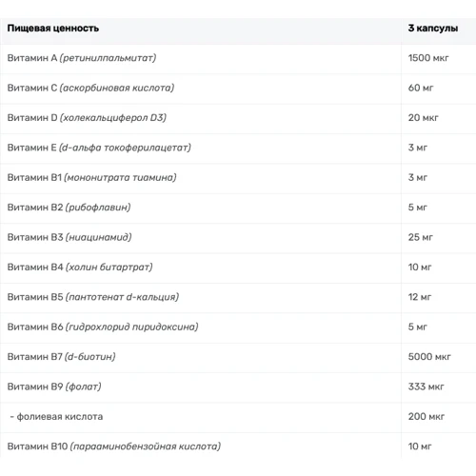Click the 1500 мкг value cell
476x476 pixels.
pyautogui.click(x=428, y=58)
